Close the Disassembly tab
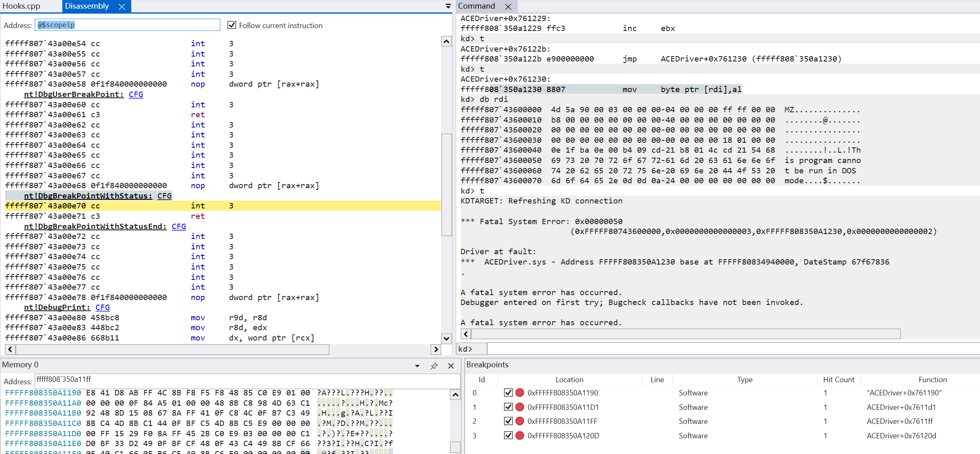This screenshot has height=454, width=980. click(x=122, y=7)
